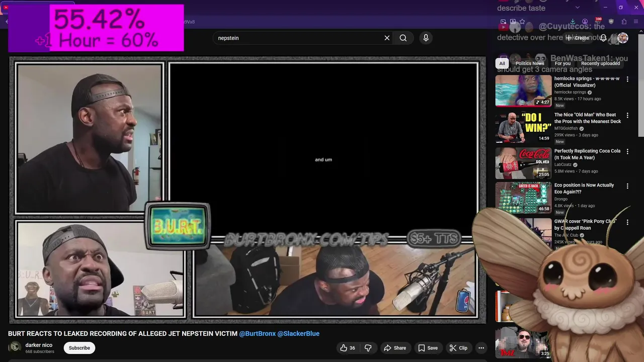Image resolution: width=644 pixels, height=362 pixels.
Task: Like the video with 36 likes
Action: point(348,348)
